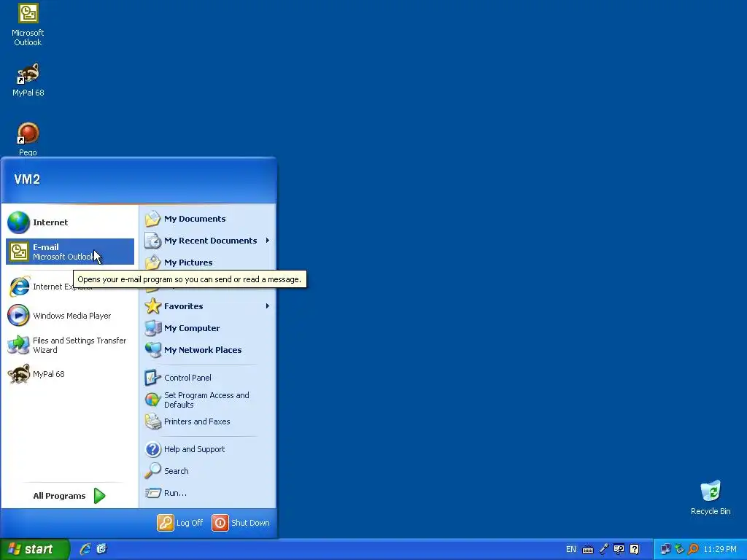This screenshot has width=747, height=560.
Task: Open Files and Settings Transfer Wizard
Action: point(70,345)
